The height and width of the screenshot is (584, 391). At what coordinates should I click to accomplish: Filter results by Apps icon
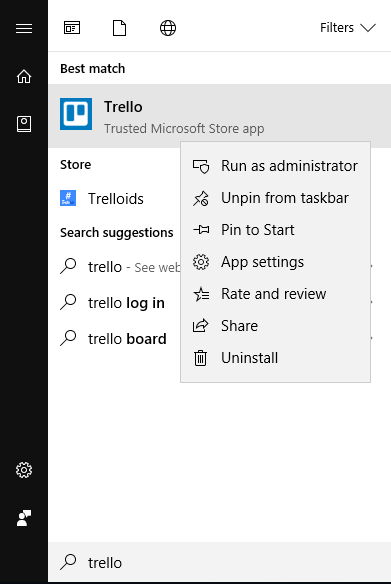72,28
